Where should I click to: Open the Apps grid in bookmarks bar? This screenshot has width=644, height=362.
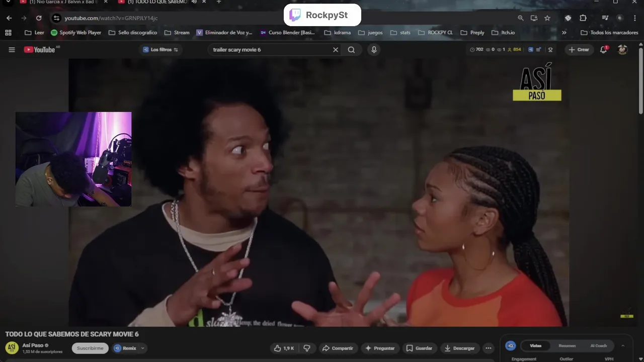(8, 33)
